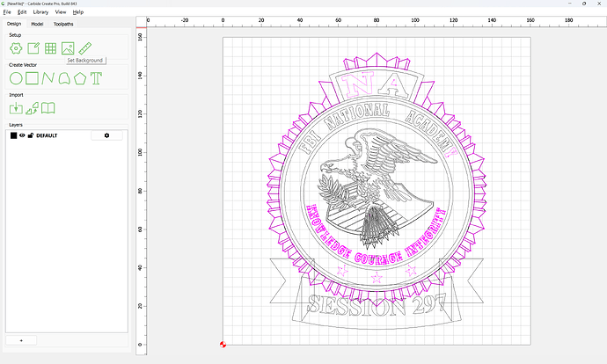The height and width of the screenshot is (364, 607).
Task: Open the File menu
Action: pyautogui.click(x=7, y=12)
